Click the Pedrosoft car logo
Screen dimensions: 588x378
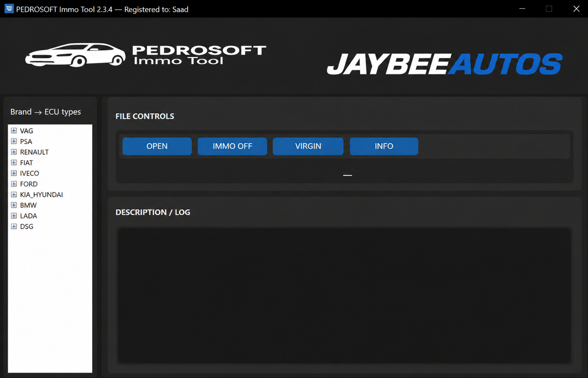75,55
